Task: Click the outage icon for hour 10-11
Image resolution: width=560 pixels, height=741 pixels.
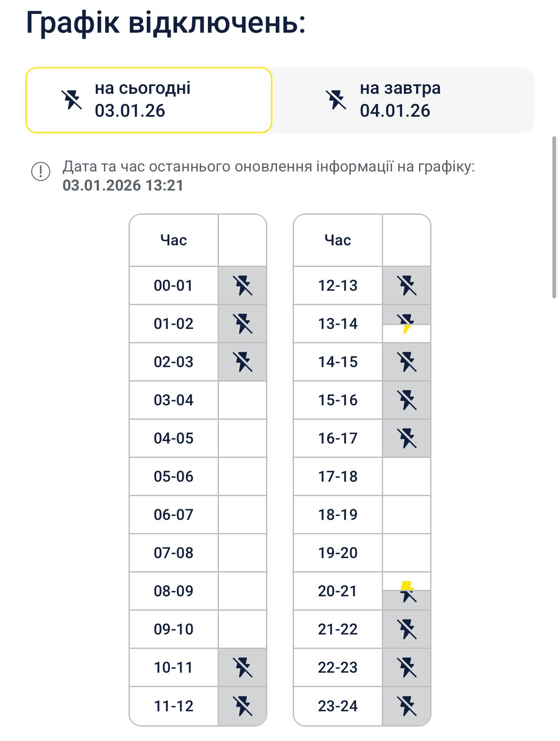Action: [x=243, y=667]
